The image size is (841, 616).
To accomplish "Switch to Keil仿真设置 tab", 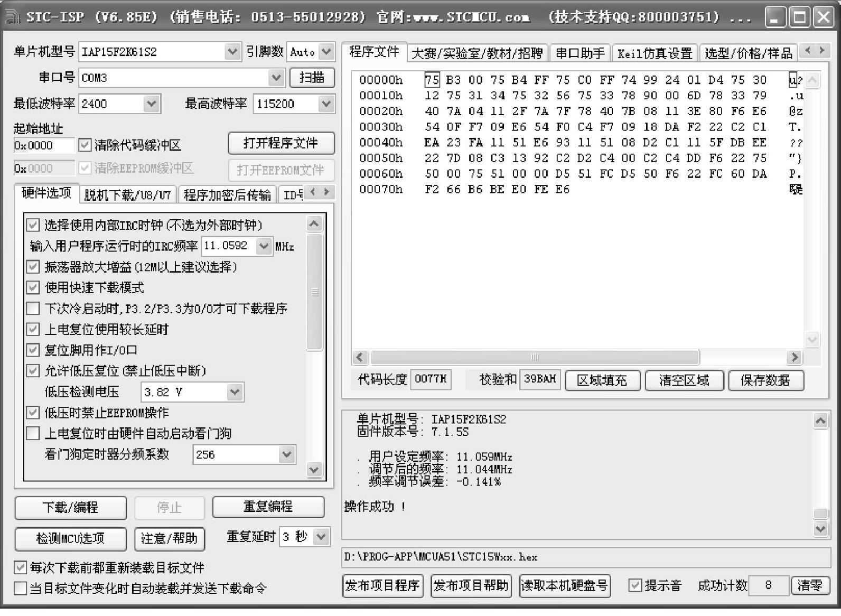I will tap(655, 53).
